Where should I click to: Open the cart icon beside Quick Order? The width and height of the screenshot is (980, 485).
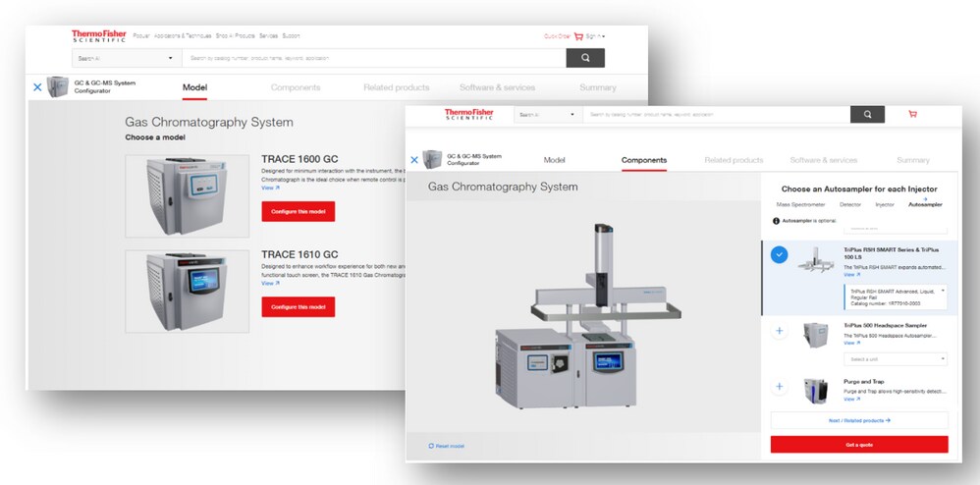coord(579,36)
